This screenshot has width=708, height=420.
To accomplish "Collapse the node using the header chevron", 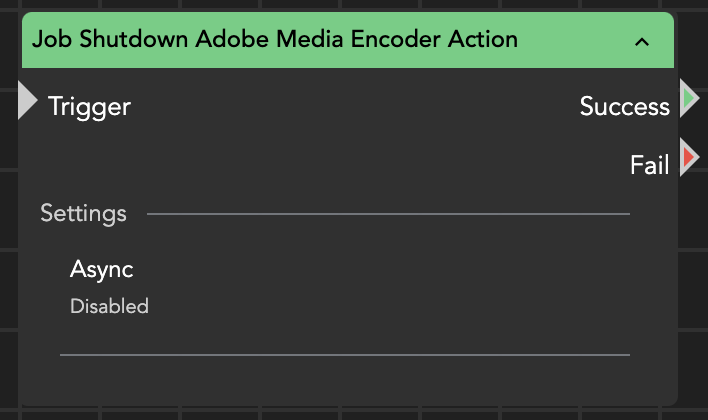I will pos(642,42).
